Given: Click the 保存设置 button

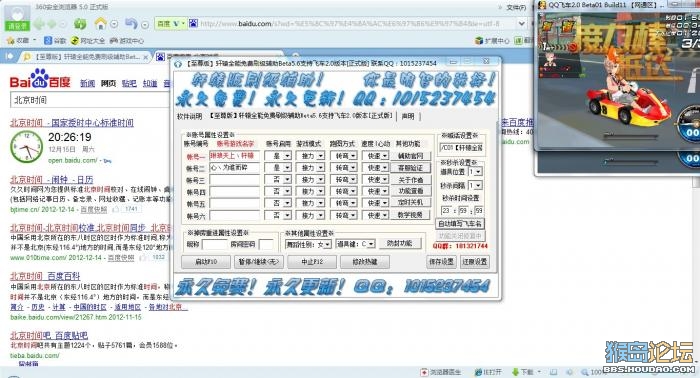Looking at the screenshot, I should tap(441, 262).
